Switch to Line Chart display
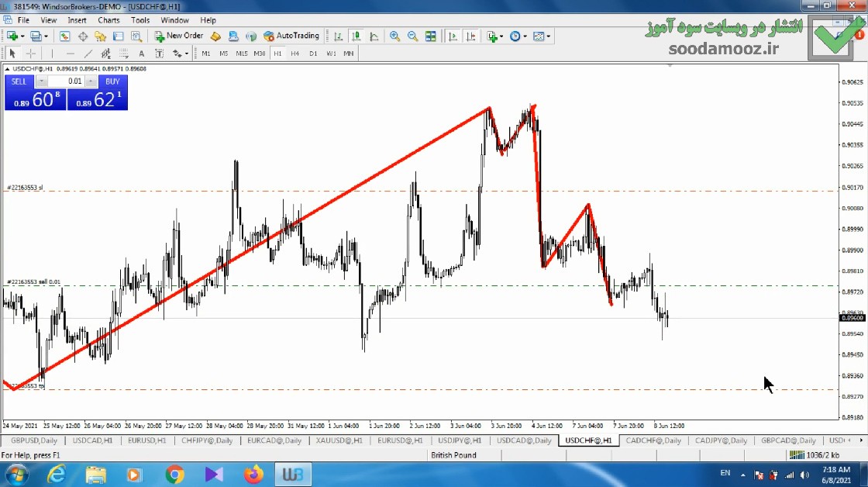This screenshot has width=868, height=487. coord(374,36)
